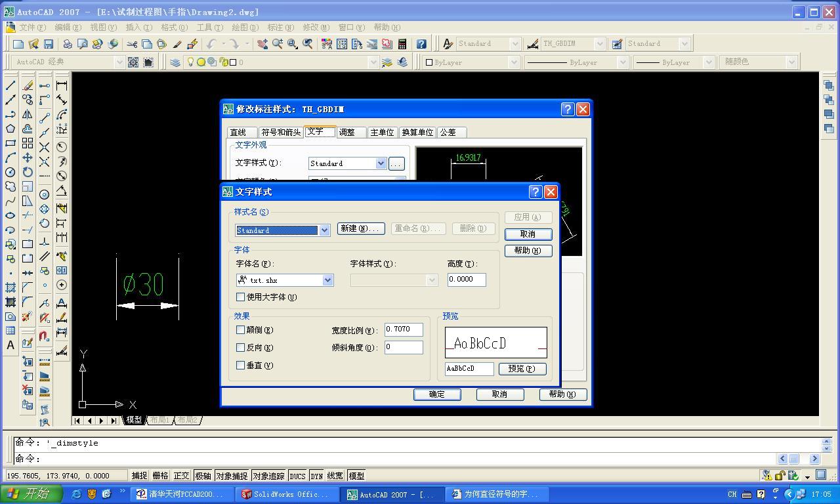Open the 格式 menu
The height and width of the screenshot is (504, 840).
pyautogui.click(x=174, y=28)
